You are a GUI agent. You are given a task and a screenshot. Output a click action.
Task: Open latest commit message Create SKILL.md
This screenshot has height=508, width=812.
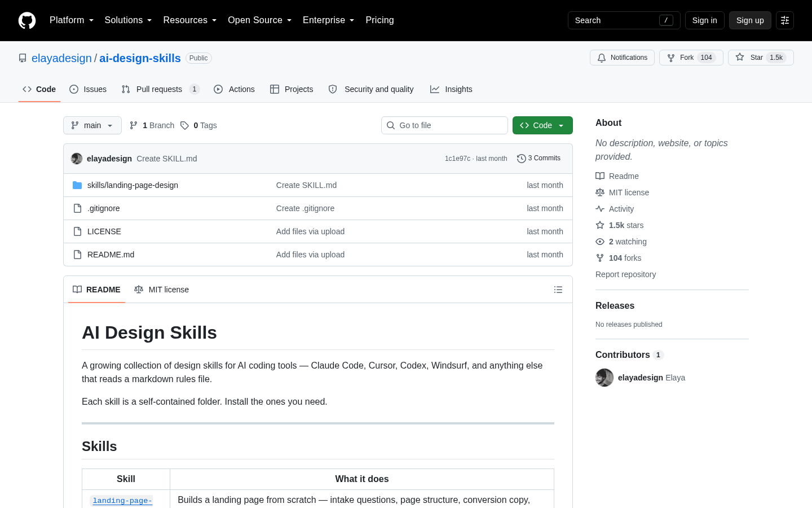[x=167, y=159]
